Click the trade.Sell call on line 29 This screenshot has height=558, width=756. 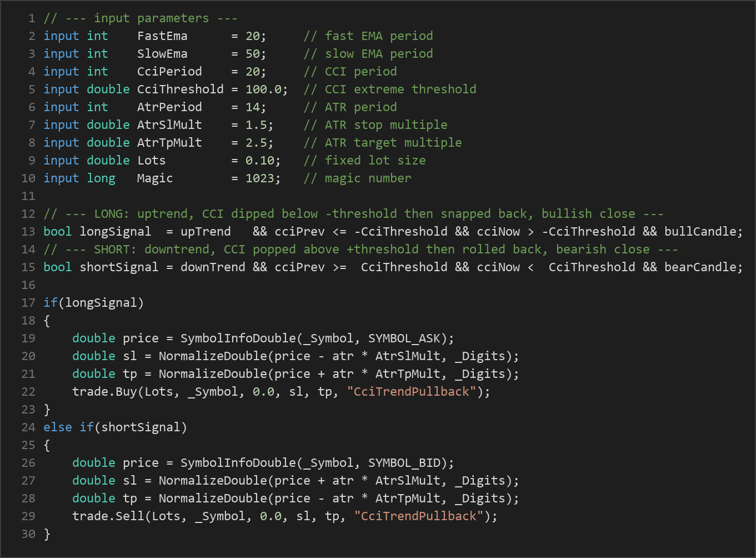click(x=108, y=516)
